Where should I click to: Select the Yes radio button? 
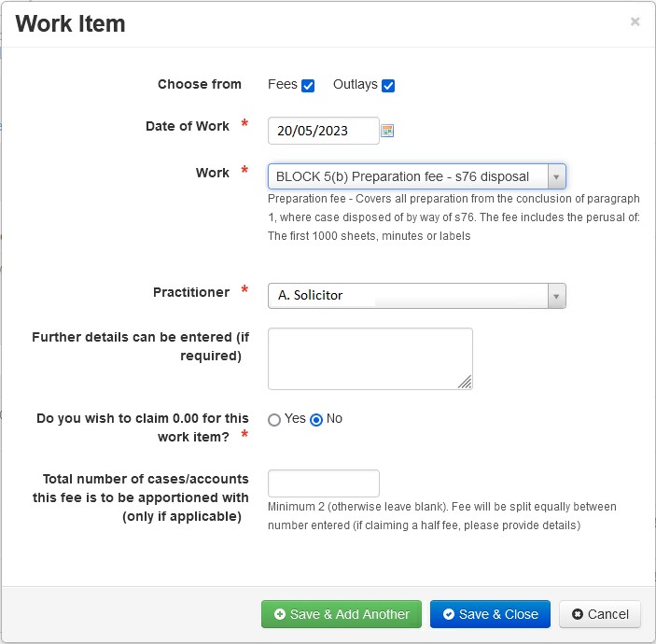pyautogui.click(x=274, y=420)
